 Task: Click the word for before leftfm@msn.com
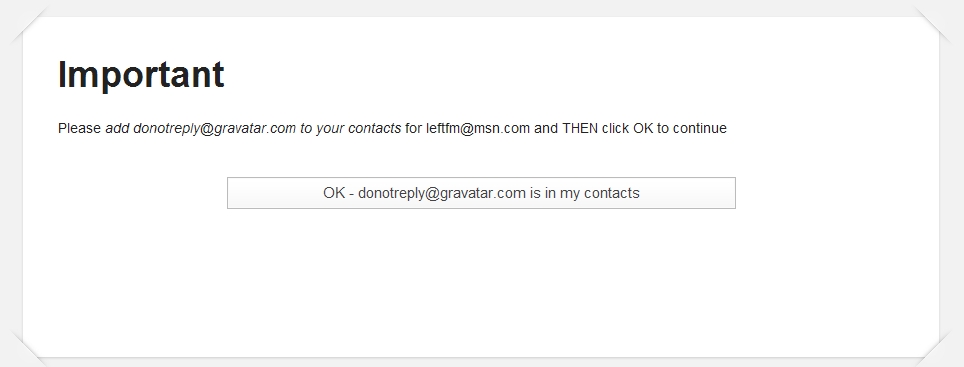(413, 128)
